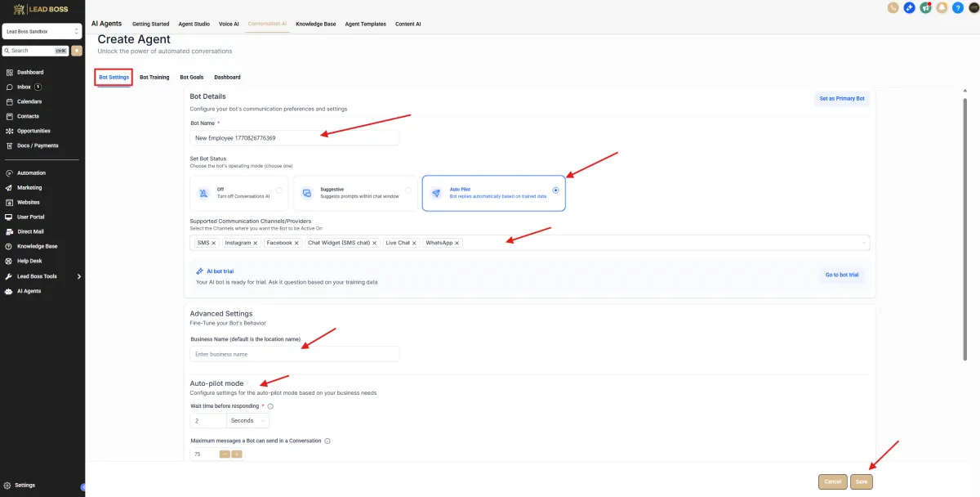The height and width of the screenshot is (497, 980).
Task: Open the top Knowledge Base tab
Action: [316, 24]
